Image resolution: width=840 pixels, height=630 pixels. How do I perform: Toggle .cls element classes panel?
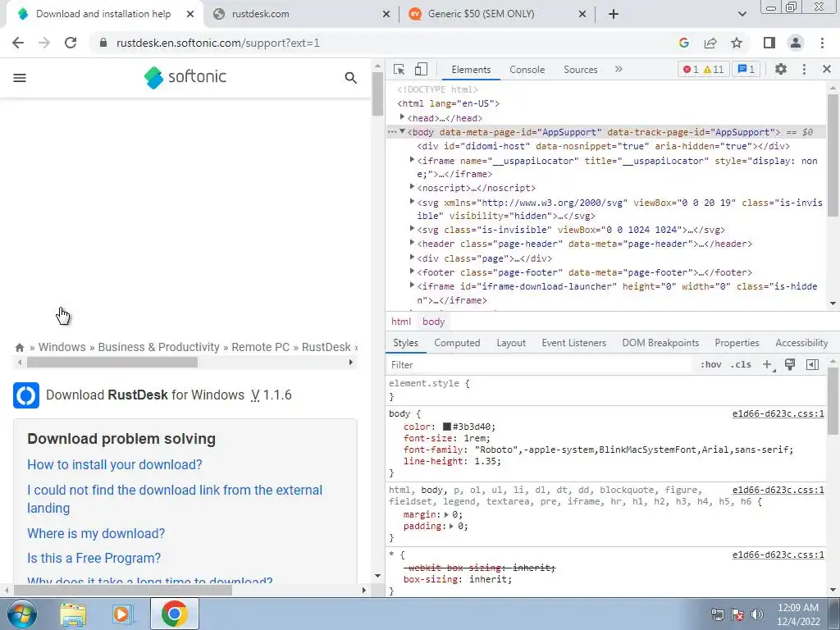point(741,365)
